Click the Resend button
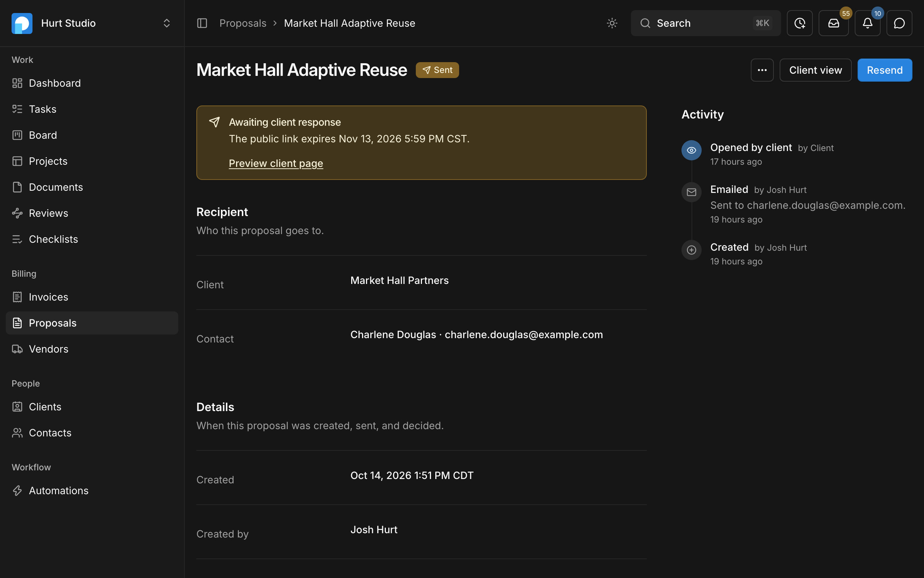This screenshot has height=578, width=924. coord(885,70)
